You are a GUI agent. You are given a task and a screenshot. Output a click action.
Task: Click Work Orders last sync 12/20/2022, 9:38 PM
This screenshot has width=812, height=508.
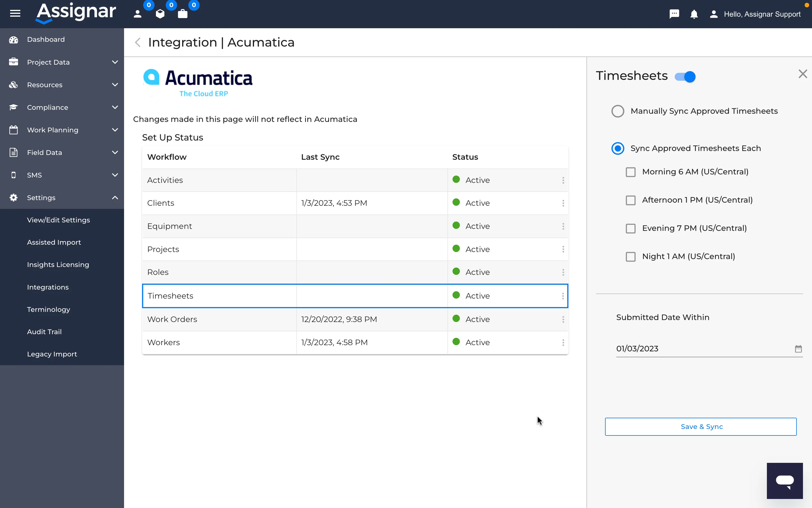tap(339, 319)
